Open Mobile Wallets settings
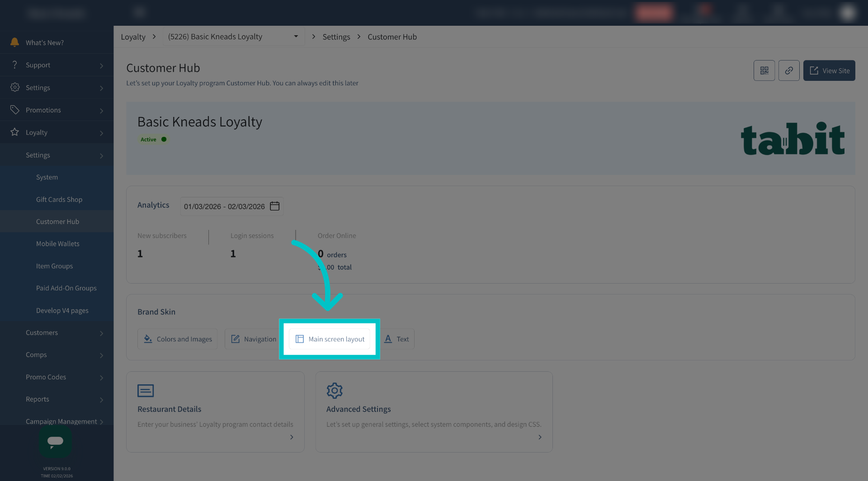This screenshot has width=868, height=481. (58, 243)
